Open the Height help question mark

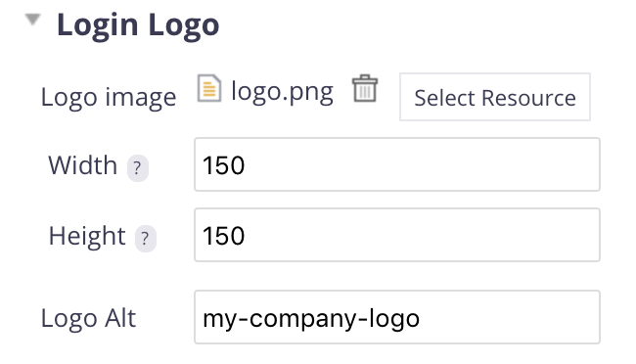[145, 238]
